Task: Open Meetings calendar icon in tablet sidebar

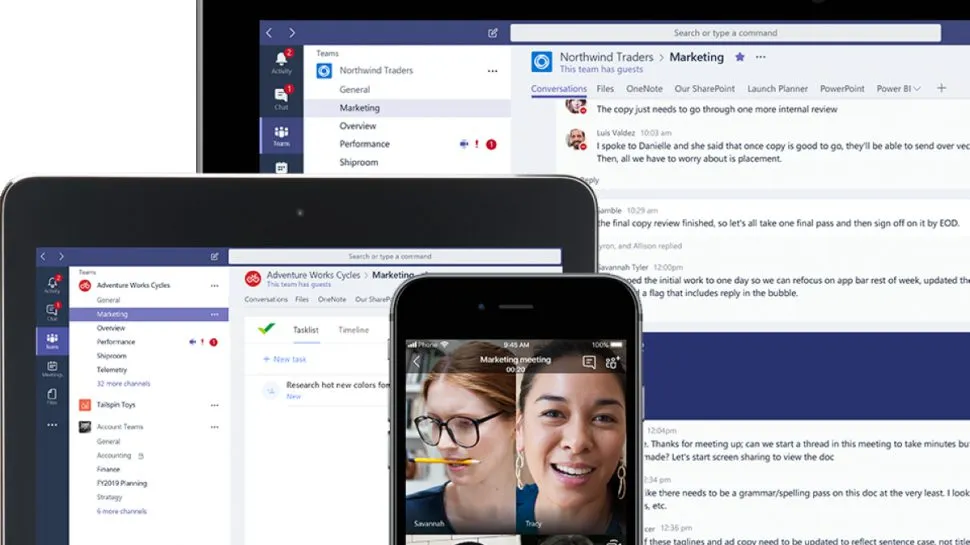Action: 53,369
